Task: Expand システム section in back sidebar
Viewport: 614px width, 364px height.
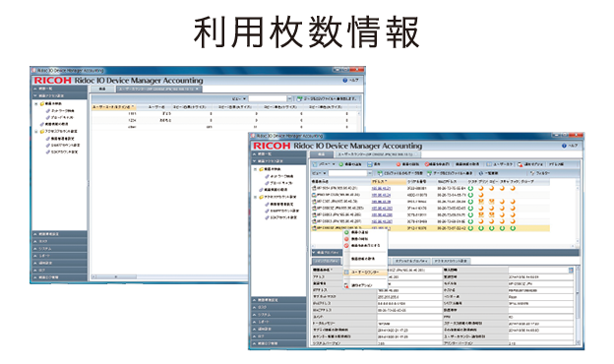Action: 59,248
